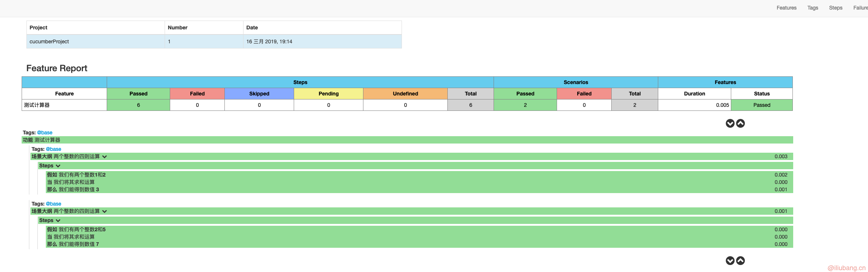Click the green Passed status cell
This screenshot has width=868, height=272.
(x=762, y=105)
